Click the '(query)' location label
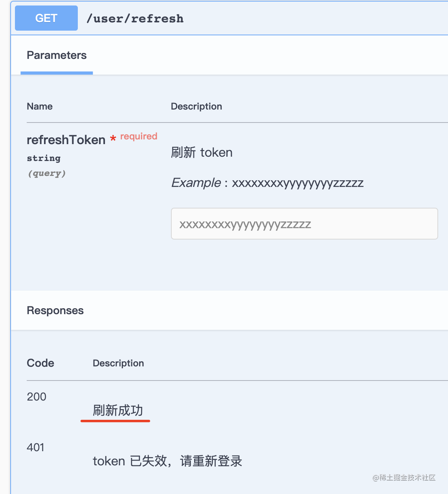The height and width of the screenshot is (494, 448). click(46, 173)
